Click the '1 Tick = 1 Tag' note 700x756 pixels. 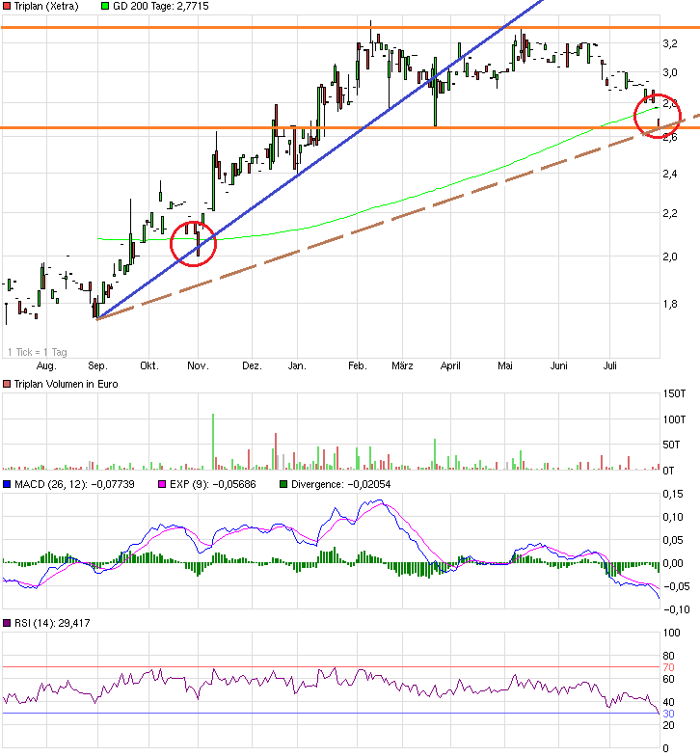[36, 351]
